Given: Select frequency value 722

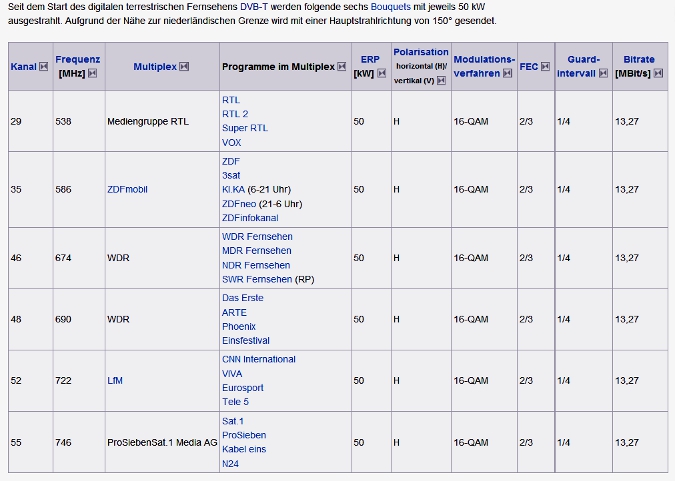Looking at the screenshot, I should [x=63, y=381].
